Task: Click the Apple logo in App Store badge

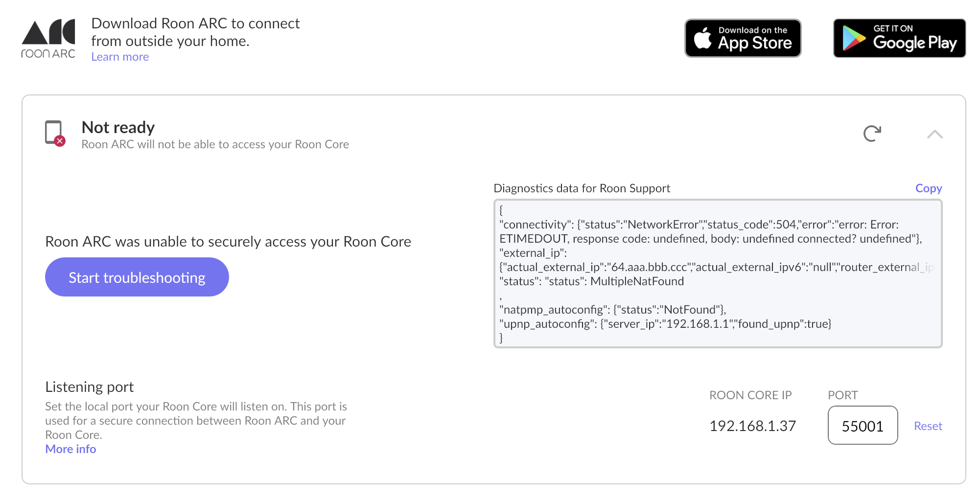Action: click(703, 38)
